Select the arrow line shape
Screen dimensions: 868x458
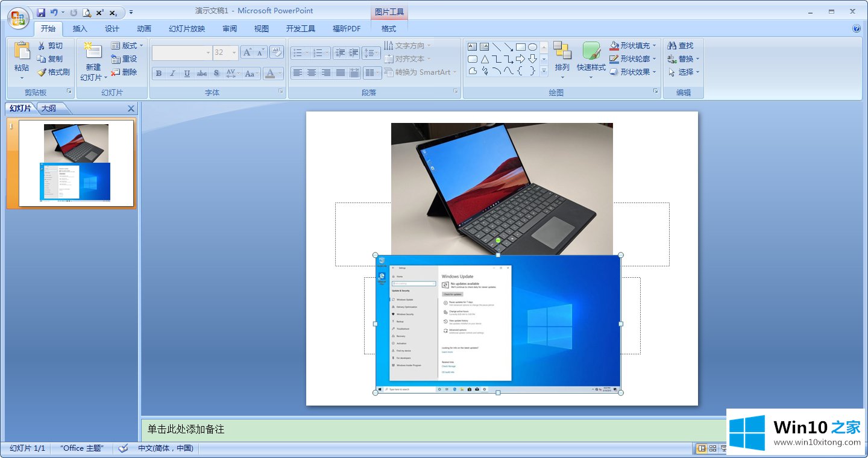[x=508, y=46]
